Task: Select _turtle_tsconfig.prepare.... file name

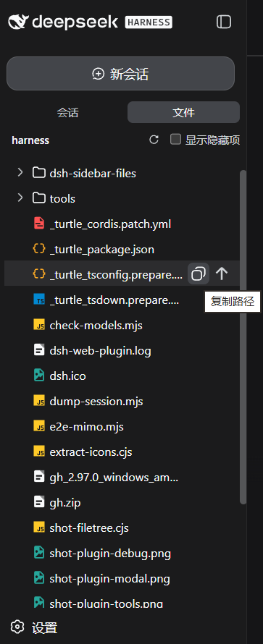Action: pos(116,275)
